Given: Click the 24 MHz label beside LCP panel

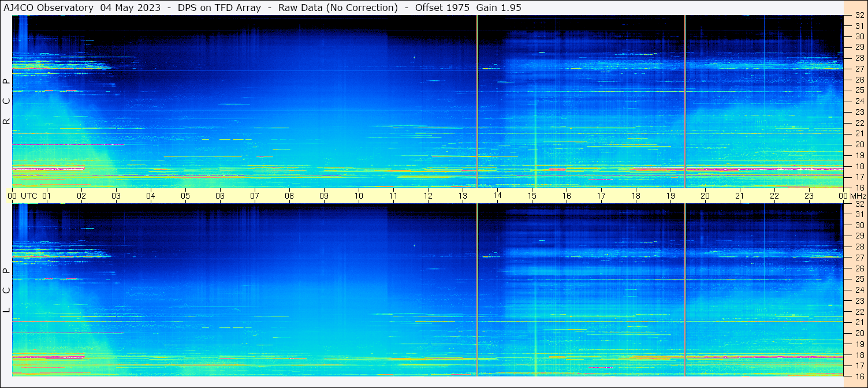Looking at the screenshot, I should tap(859, 290).
